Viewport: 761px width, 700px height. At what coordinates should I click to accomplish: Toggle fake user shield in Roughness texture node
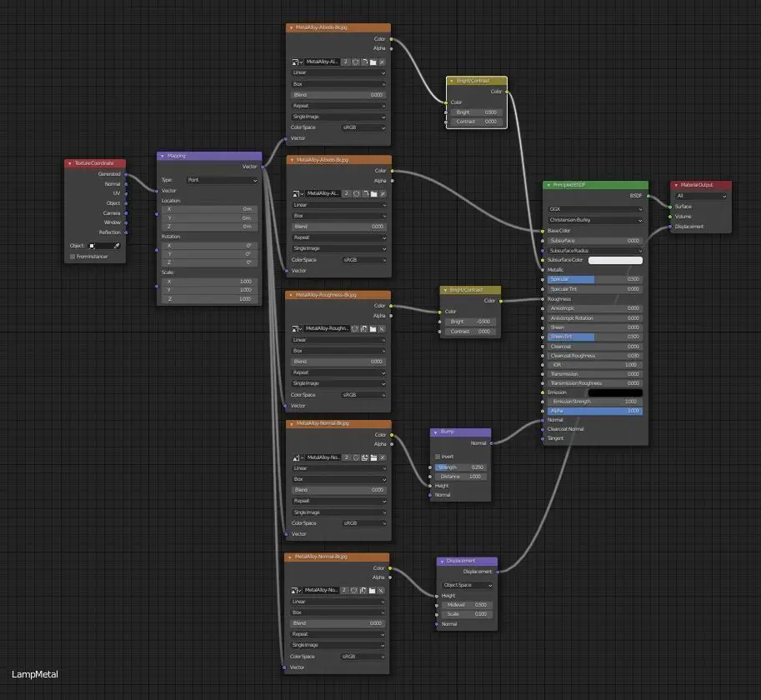[355, 329]
